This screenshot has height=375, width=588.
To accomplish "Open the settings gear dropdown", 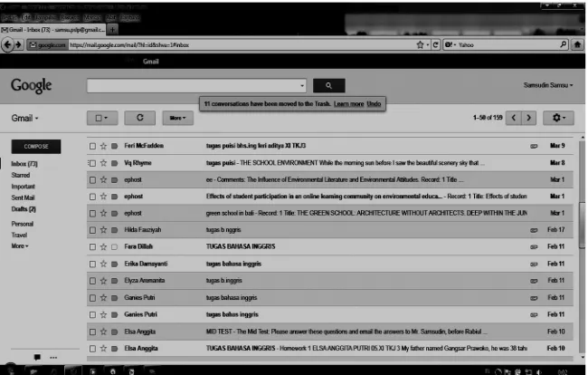I will point(559,118).
